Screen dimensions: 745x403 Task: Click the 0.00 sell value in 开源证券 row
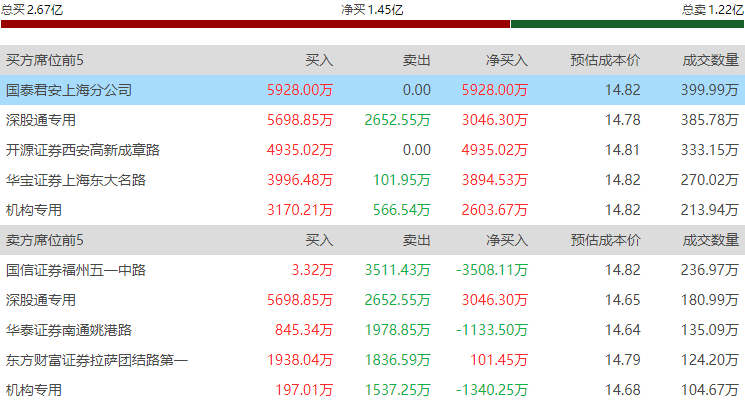(417, 150)
